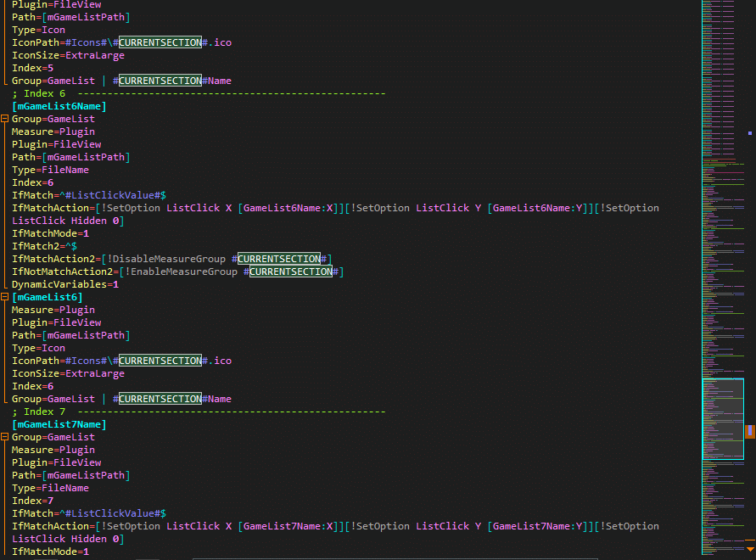Screen dimensions: 756x560
Task: Click the DynamicVariables=1 line
Action: (x=65, y=284)
